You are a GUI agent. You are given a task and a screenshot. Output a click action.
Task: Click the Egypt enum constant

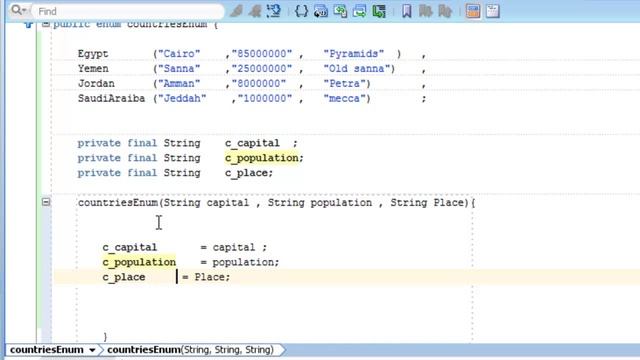point(93,54)
